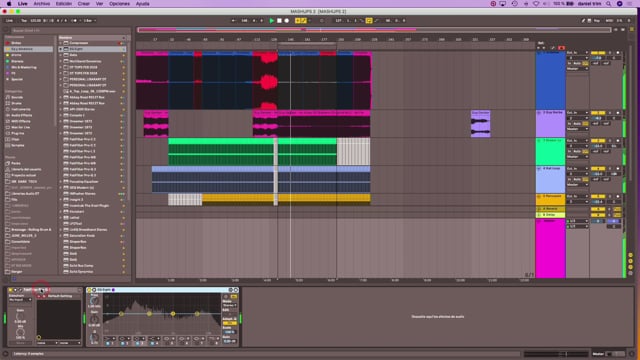Open EQ Eight band 1 filter type chooser

(109, 339)
